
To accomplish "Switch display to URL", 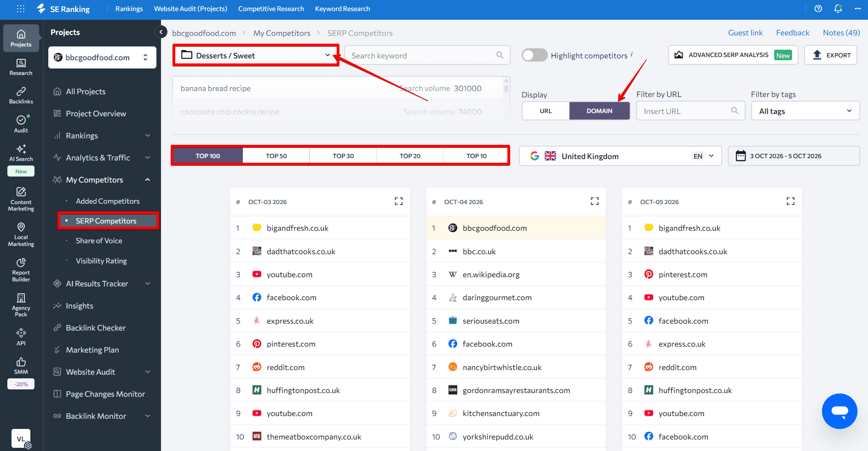I will (546, 111).
